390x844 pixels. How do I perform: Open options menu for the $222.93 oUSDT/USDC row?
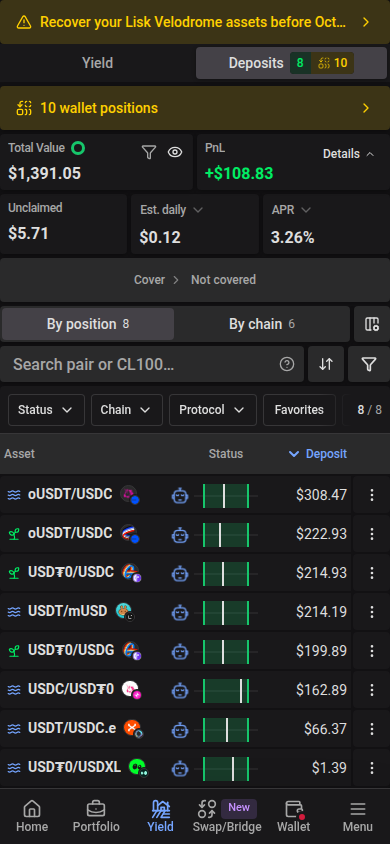tap(371, 534)
